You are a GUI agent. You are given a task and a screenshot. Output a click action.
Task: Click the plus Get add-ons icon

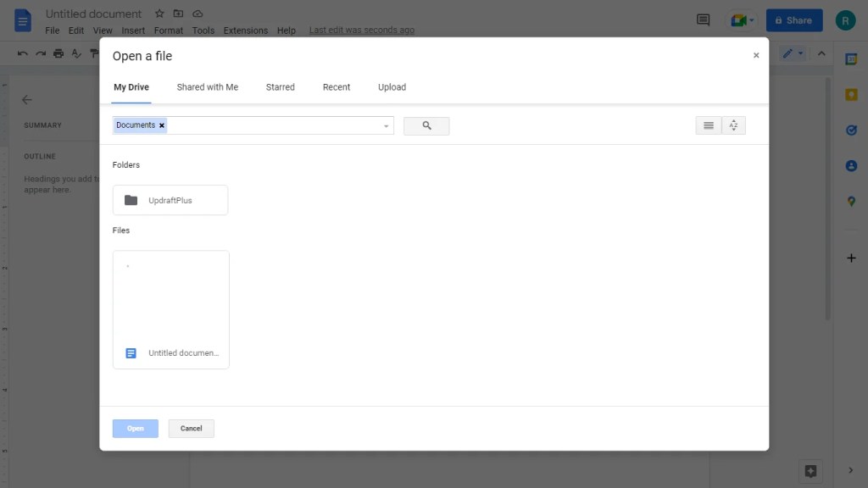[x=851, y=258]
